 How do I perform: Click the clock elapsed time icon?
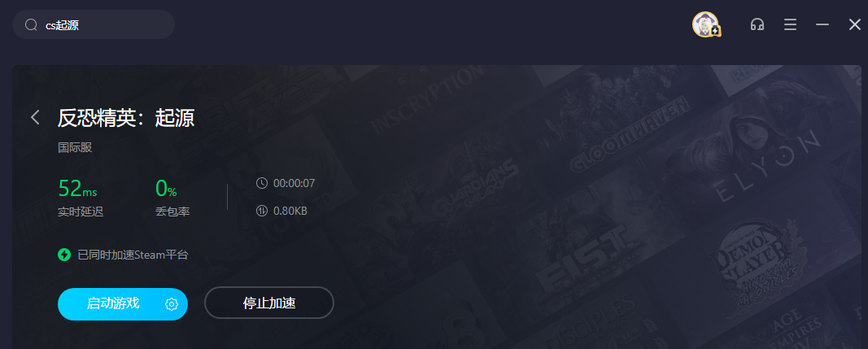pyautogui.click(x=262, y=183)
